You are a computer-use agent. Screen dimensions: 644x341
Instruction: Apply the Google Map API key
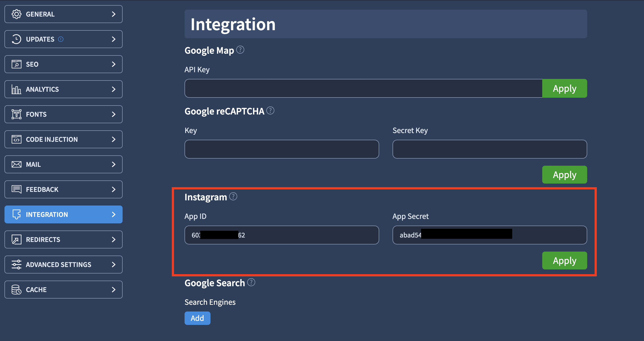click(x=565, y=88)
